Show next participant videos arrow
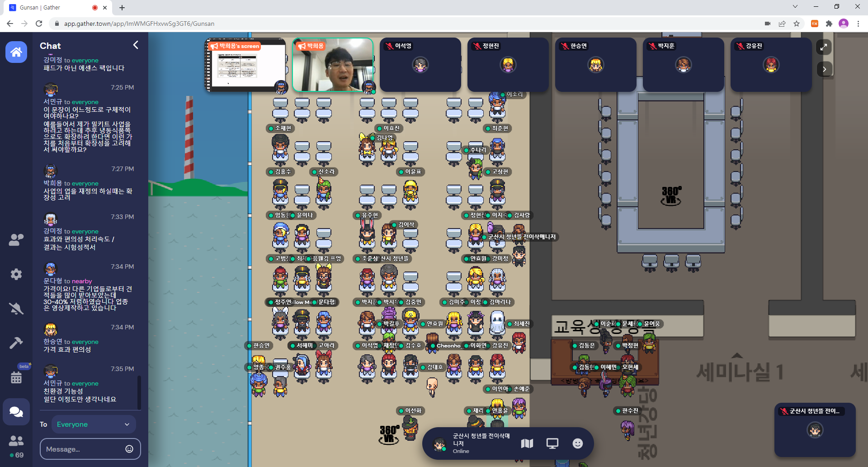 (x=825, y=69)
